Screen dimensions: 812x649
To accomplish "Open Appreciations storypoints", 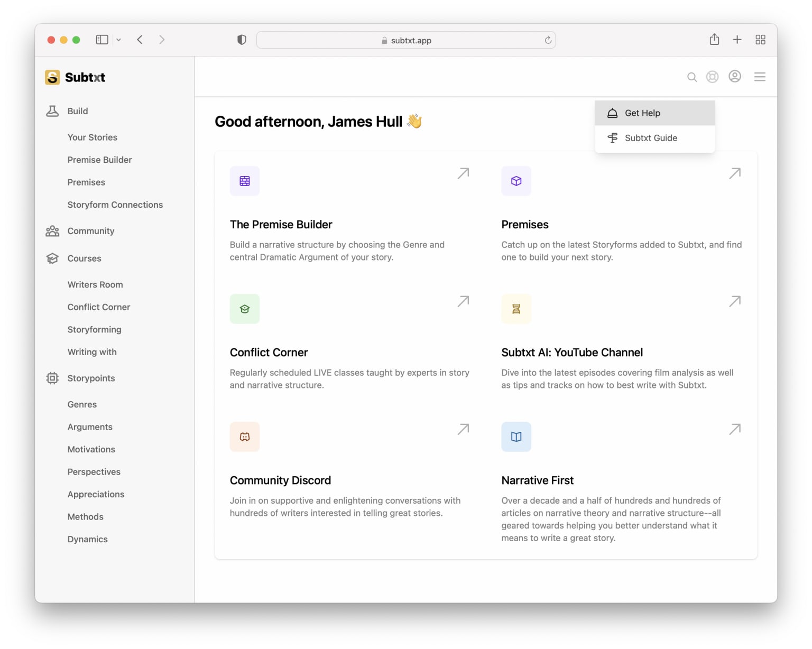I will click(x=96, y=495).
